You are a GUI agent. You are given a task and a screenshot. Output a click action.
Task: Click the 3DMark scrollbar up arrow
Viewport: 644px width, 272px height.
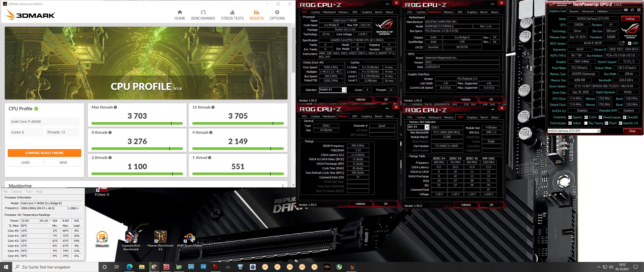click(293, 25)
